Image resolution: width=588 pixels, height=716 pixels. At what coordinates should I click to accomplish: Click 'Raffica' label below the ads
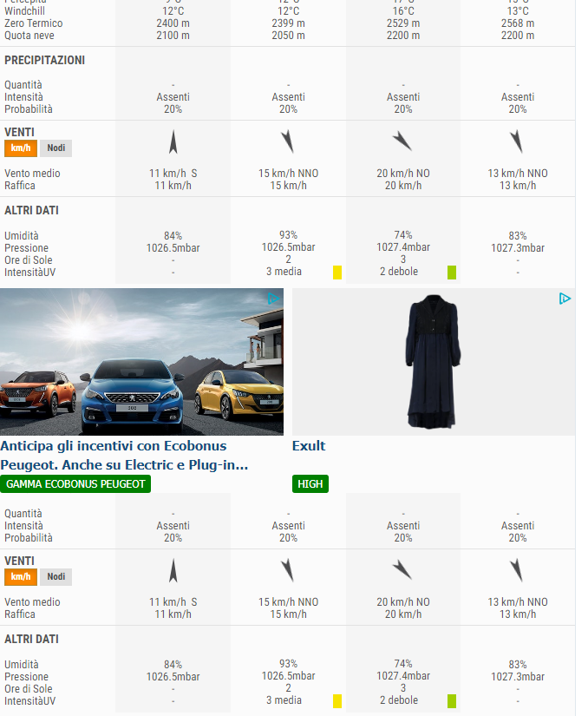click(20, 614)
